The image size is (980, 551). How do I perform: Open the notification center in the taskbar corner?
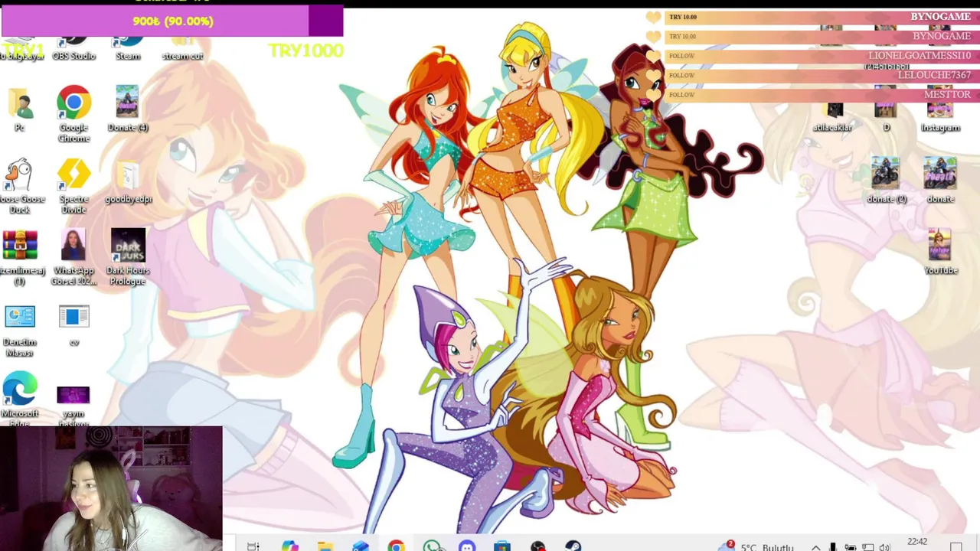(956, 546)
